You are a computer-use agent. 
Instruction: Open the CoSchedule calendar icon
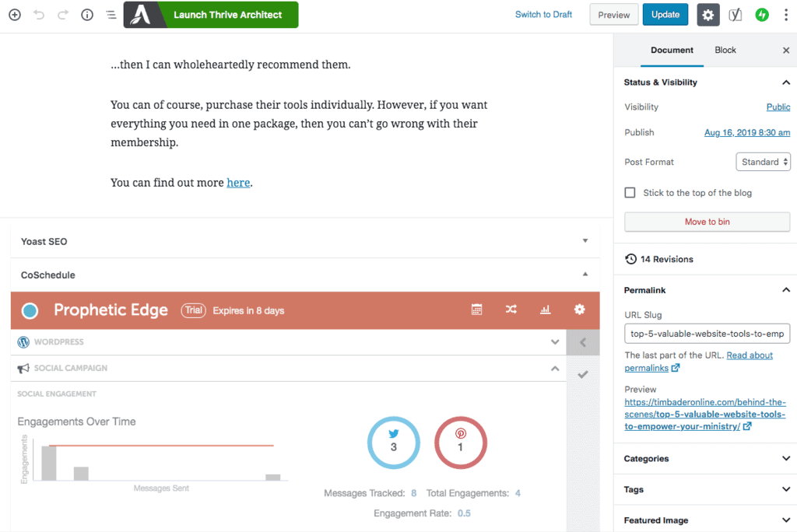(477, 310)
